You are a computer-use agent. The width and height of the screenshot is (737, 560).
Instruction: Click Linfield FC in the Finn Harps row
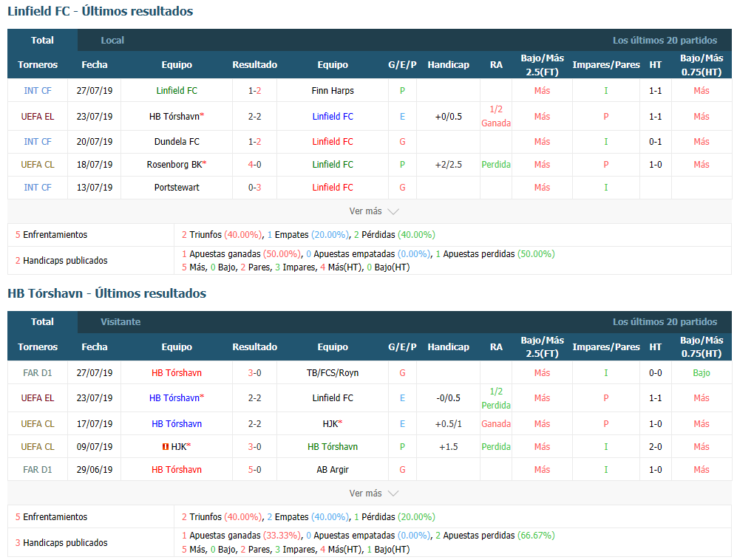[177, 91]
